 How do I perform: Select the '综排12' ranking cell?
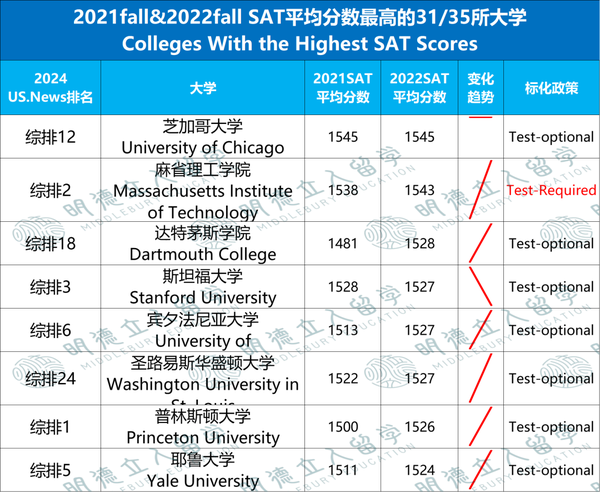coord(51,137)
